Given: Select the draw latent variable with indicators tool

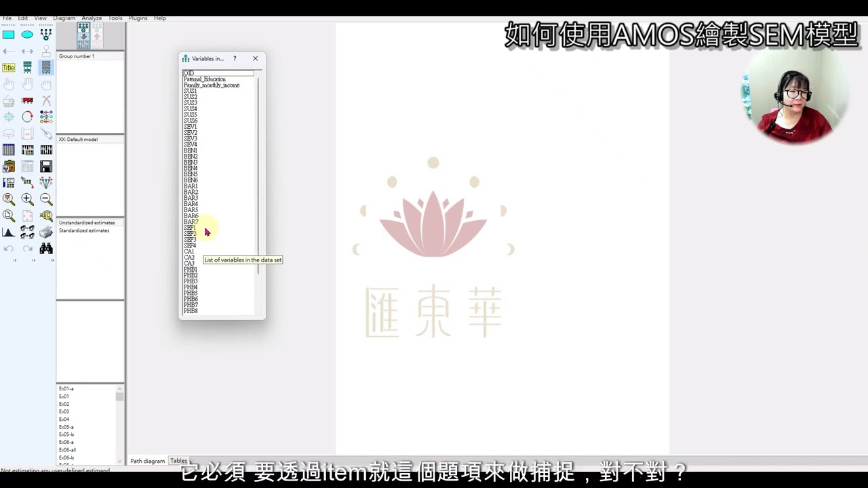Looking at the screenshot, I should coord(45,34).
